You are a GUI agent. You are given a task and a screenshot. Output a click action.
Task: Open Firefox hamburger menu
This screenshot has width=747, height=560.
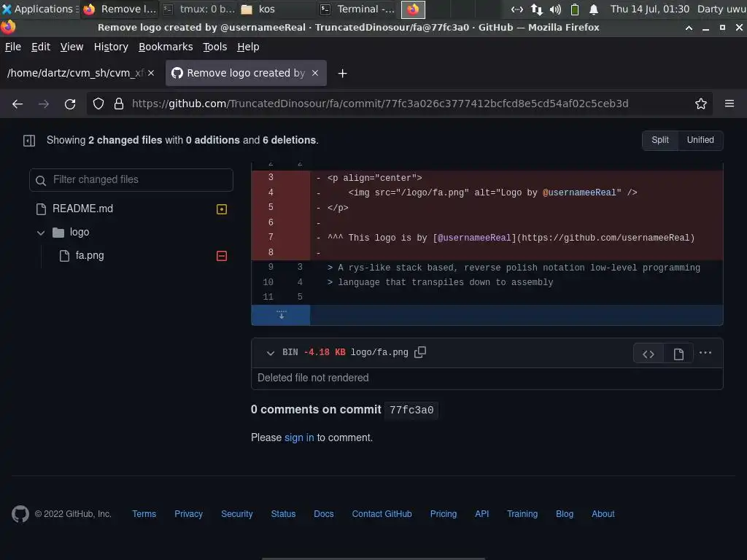click(729, 104)
